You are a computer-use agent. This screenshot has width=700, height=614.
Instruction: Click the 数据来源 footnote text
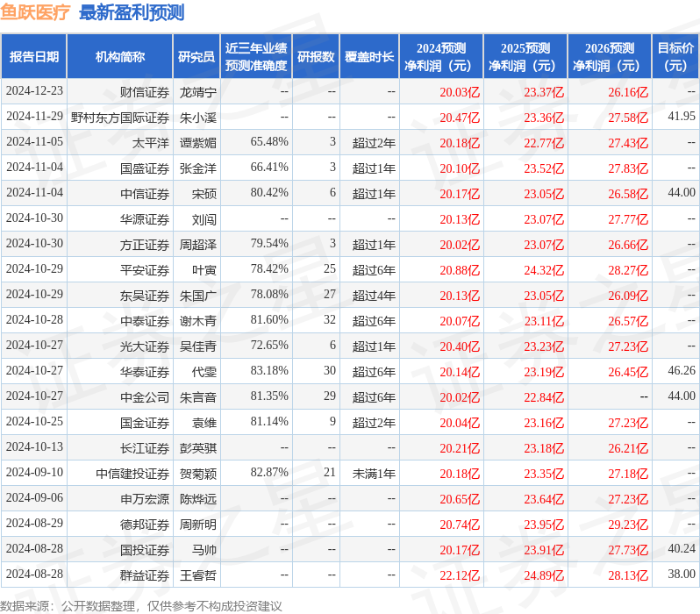[x=141, y=606]
